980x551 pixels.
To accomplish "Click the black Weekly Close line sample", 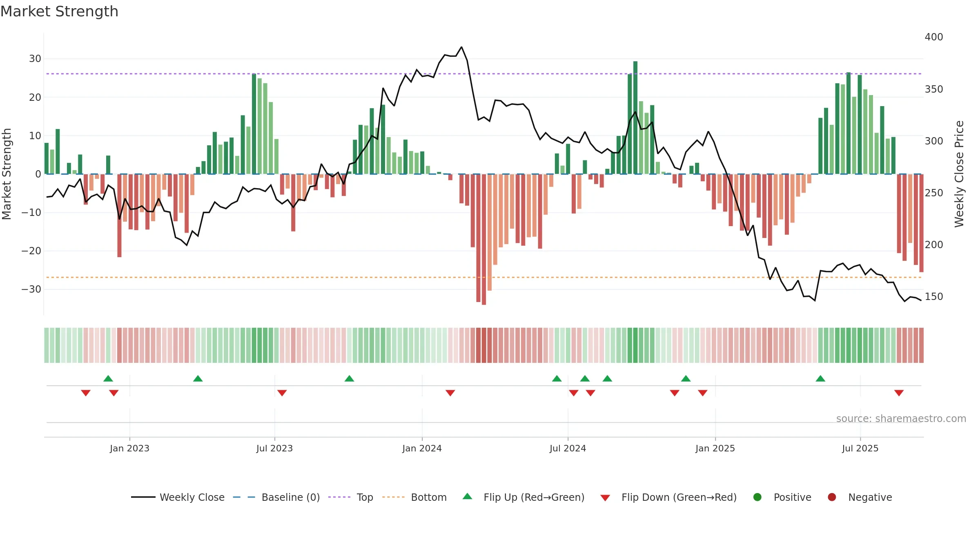I will point(143,497).
